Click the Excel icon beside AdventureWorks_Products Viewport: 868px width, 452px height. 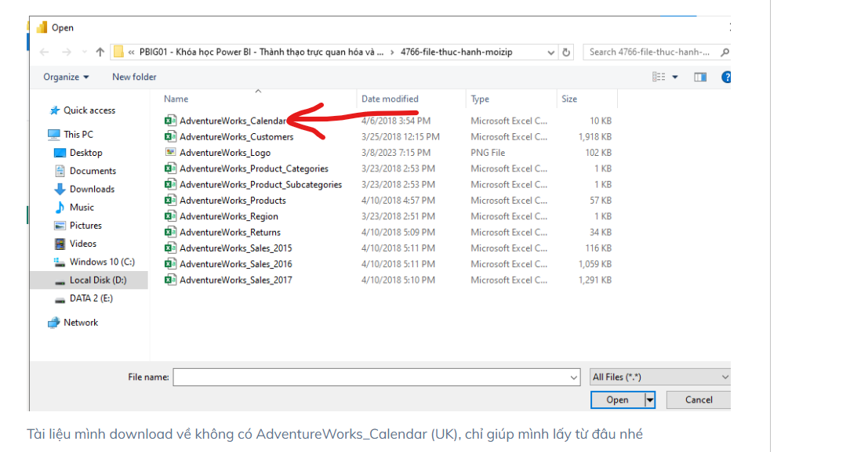170,200
